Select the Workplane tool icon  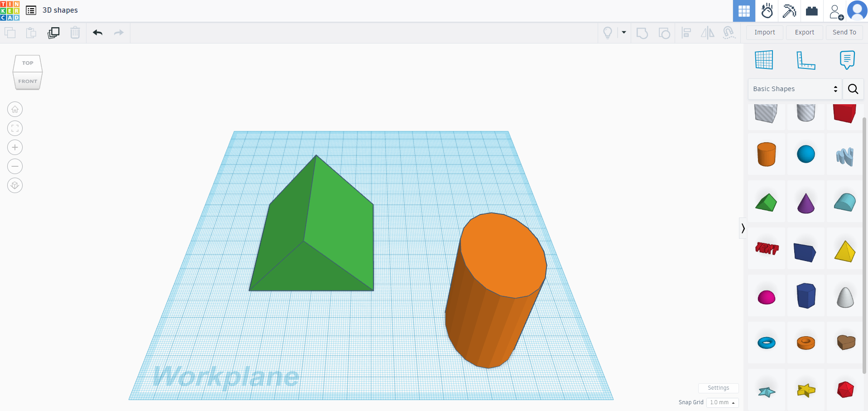tap(764, 60)
